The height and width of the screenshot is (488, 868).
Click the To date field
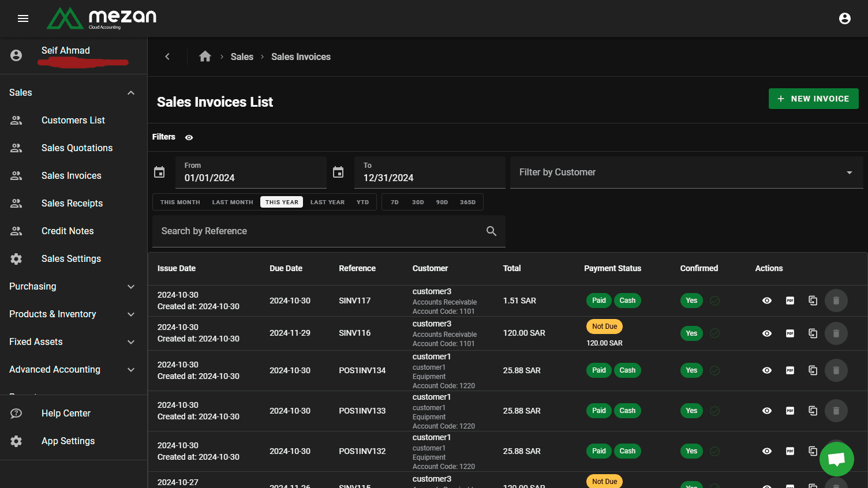point(430,172)
